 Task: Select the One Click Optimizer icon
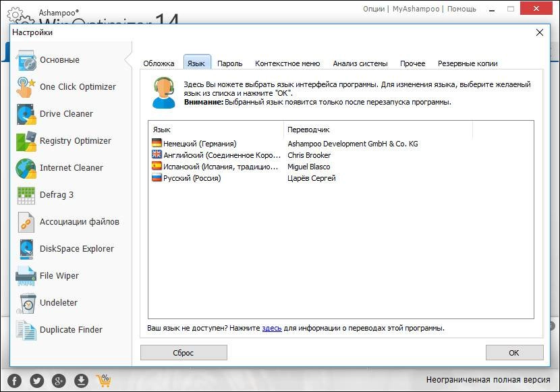pos(26,87)
